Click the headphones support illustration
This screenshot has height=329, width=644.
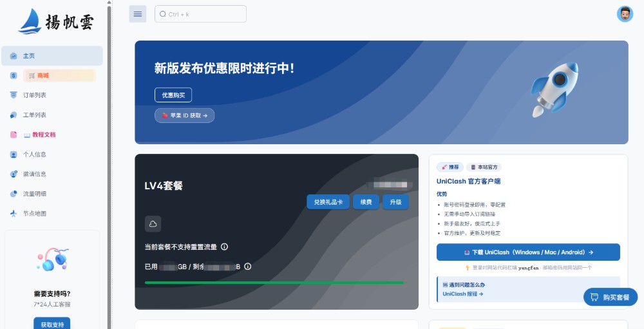(53, 259)
